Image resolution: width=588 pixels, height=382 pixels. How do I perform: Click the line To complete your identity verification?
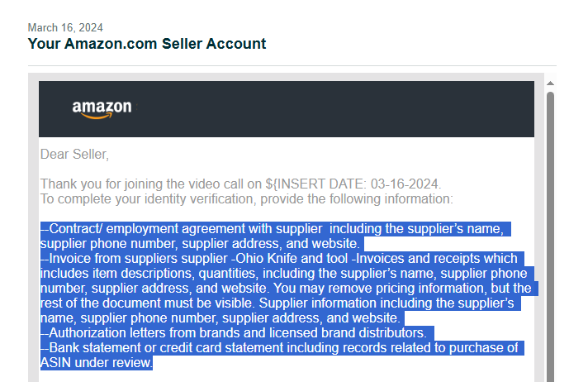coord(246,199)
